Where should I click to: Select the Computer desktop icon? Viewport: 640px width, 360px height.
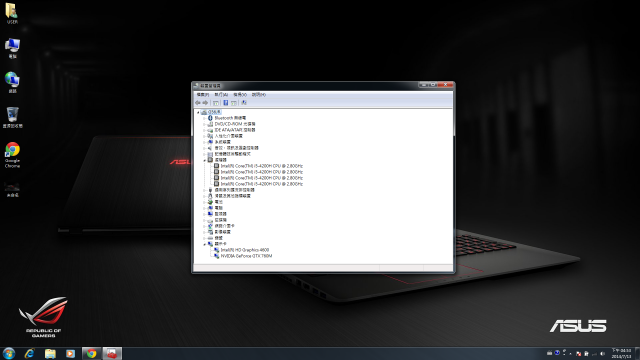[12, 48]
